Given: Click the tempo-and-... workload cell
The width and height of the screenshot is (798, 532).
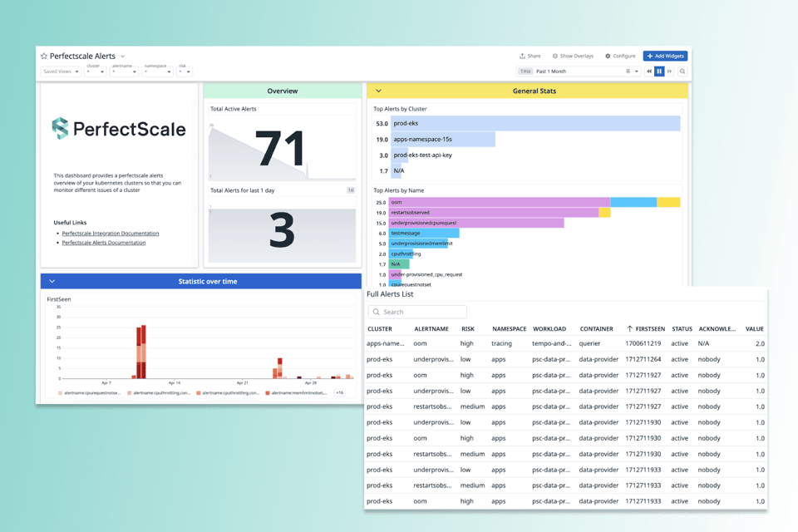Looking at the screenshot, I should coord(552,343).
